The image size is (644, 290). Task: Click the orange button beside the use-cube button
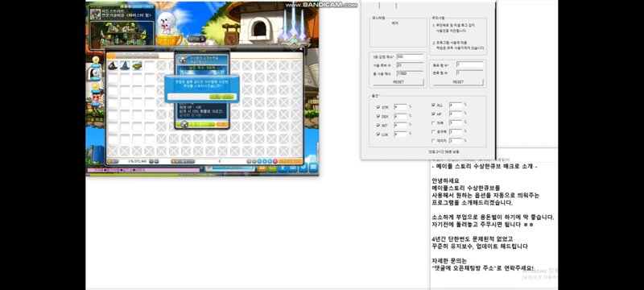pyautogui.click(x=222, y=124)
